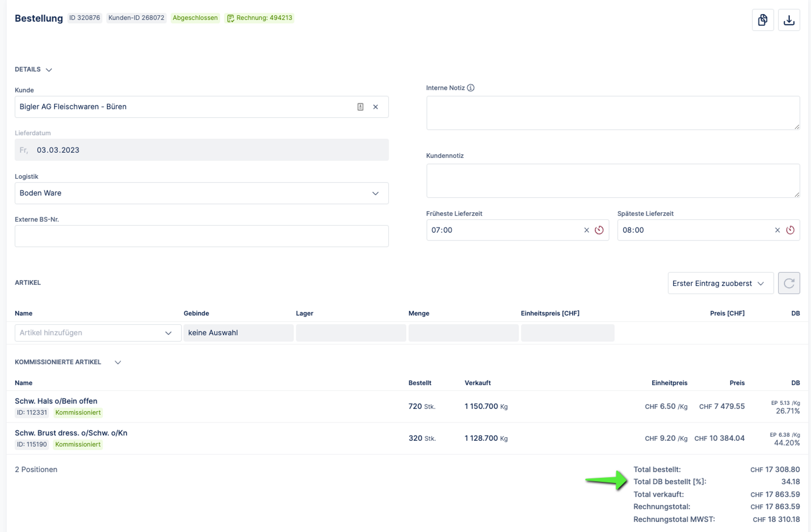This screenshot has width=811, height=532.
Task: Clear the Kunde field with X
Action: pyautogui.click(x=375, y=107)
